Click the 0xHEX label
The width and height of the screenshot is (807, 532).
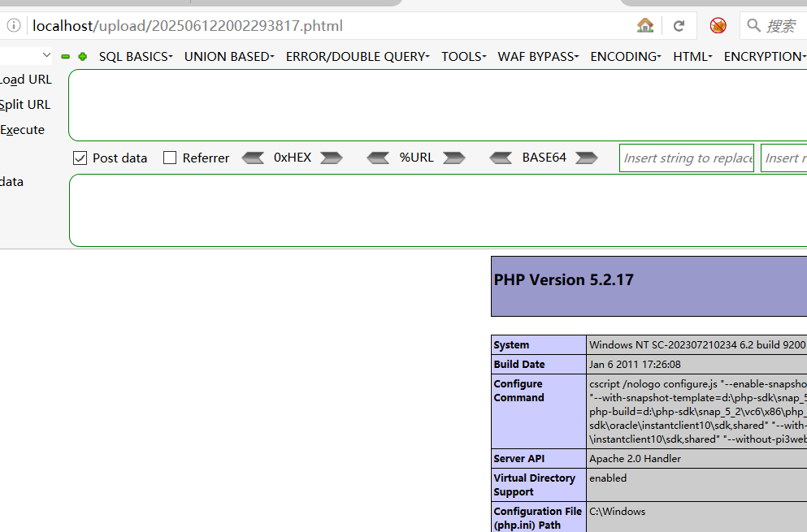coord(293,158)
